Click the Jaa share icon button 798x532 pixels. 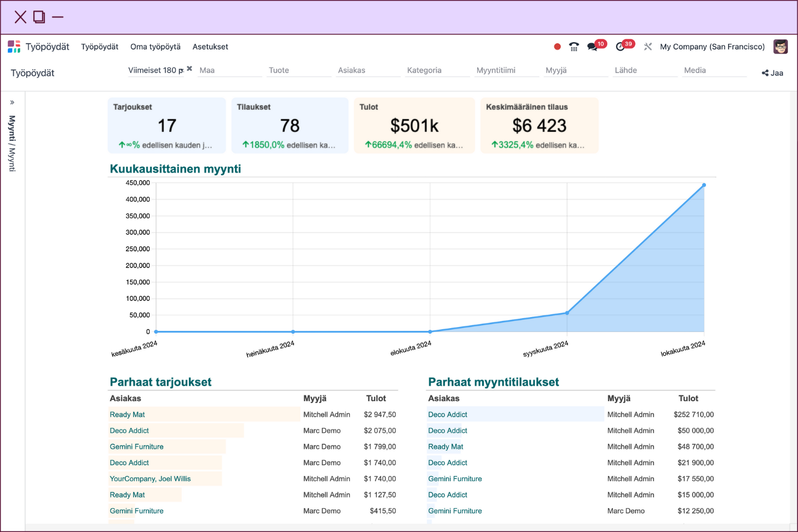(772, 73)
